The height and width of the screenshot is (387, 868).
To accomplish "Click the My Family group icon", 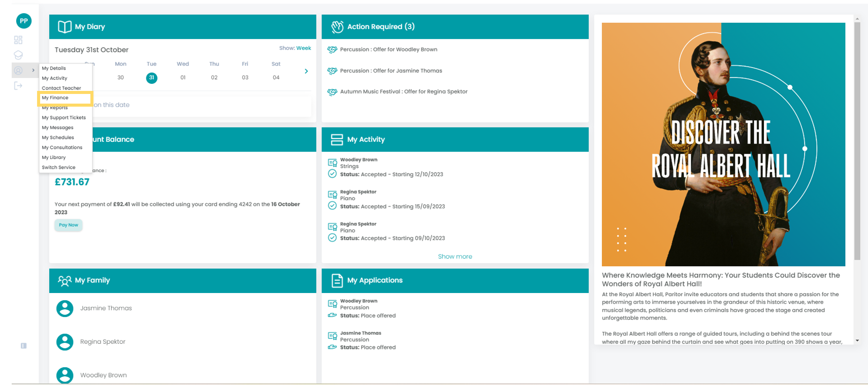I will [65, 280].
